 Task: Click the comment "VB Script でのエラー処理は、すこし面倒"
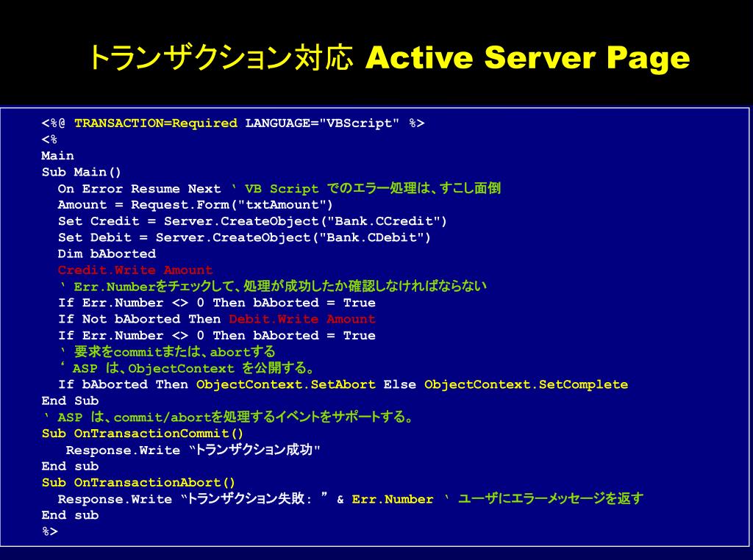373,188
